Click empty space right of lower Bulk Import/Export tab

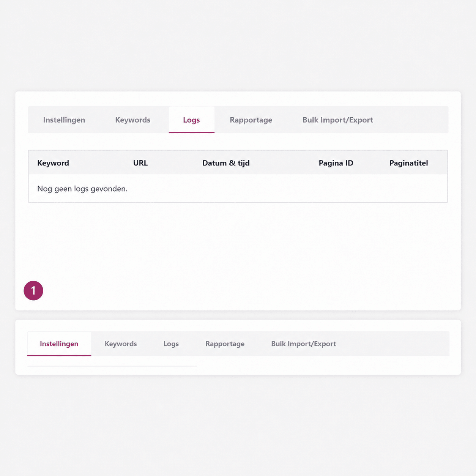click(x=395, y=344)
